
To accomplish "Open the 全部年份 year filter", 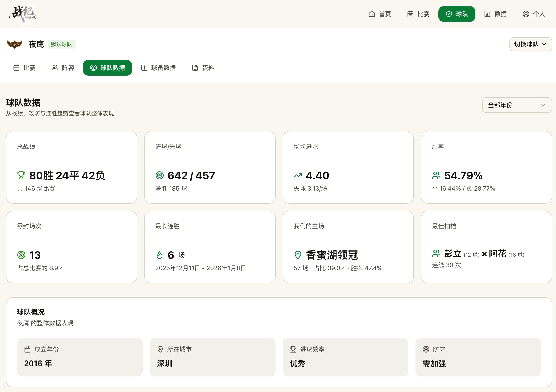I will point(517,105).
